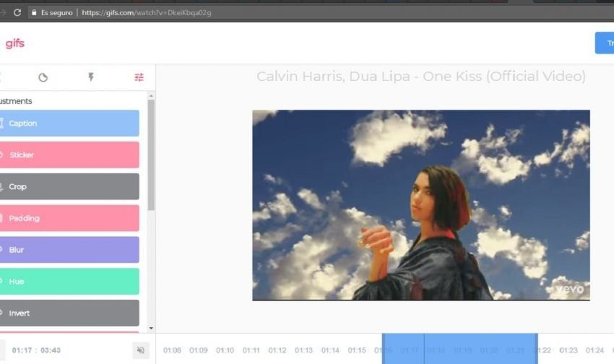Screen dimensions: 614x364
Task: Click the video preview frame
Action: [x=420, y=204]
